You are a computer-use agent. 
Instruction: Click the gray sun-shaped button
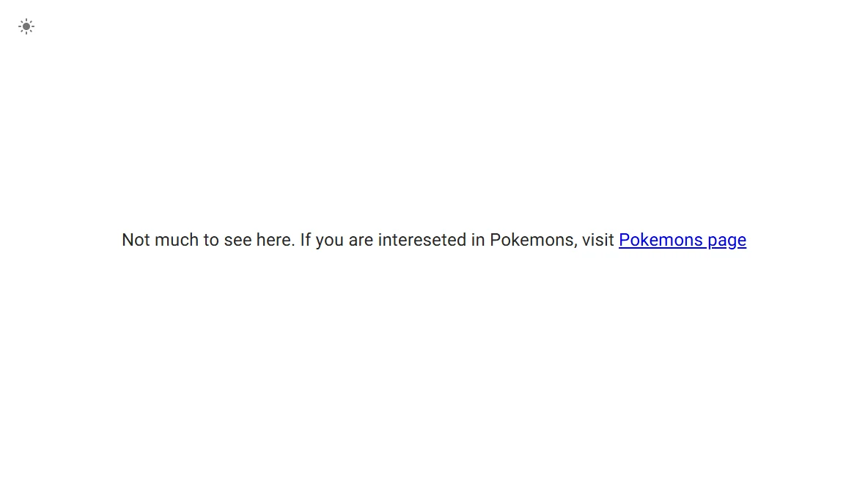click(x=26, y=26)
